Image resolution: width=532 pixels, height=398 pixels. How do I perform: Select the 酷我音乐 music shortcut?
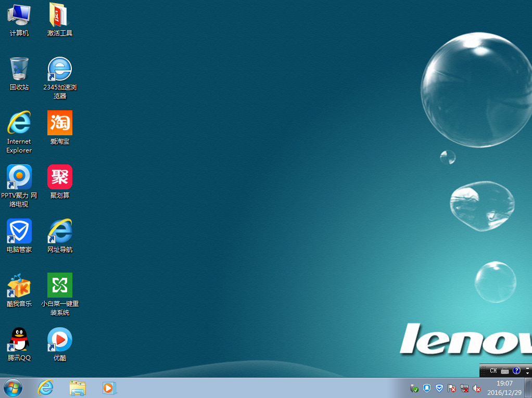(x=19, y=290)
